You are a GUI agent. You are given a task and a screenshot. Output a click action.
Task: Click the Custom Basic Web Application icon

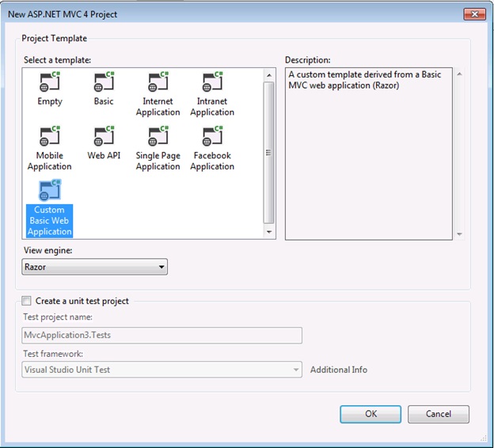(50, 190)
